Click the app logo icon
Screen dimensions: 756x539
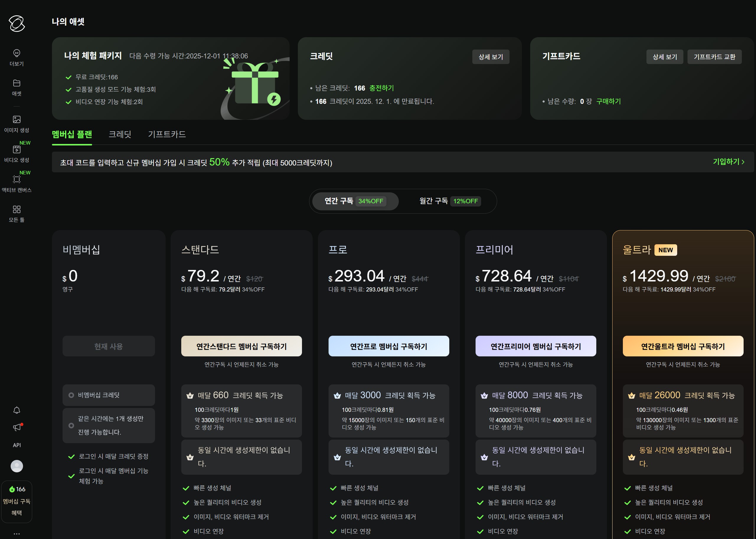coord(17,23)
